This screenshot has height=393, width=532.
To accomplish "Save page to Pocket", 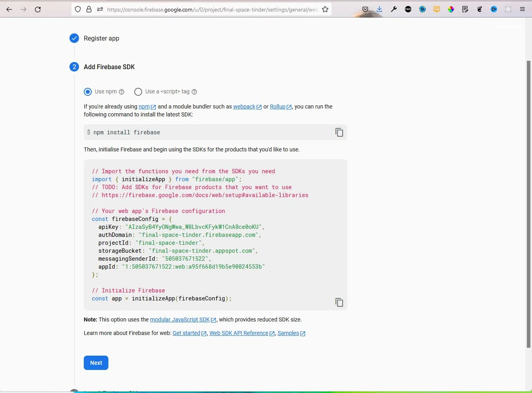I will tap(365, 9).
